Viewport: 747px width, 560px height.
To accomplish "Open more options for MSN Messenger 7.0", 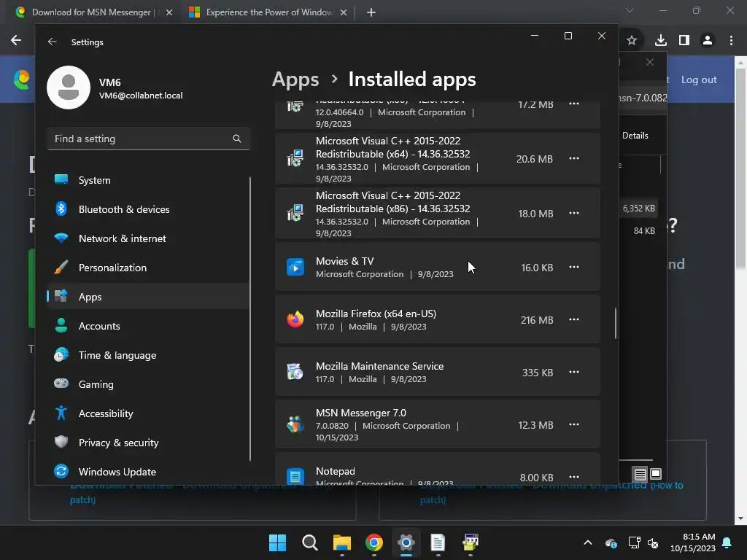I will click(x=574, y=424).
